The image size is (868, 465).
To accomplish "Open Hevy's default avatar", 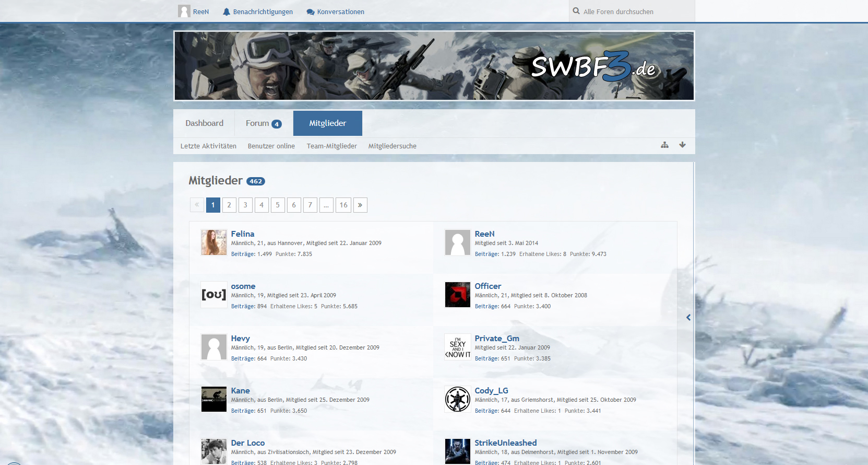I will coord(214,347).
